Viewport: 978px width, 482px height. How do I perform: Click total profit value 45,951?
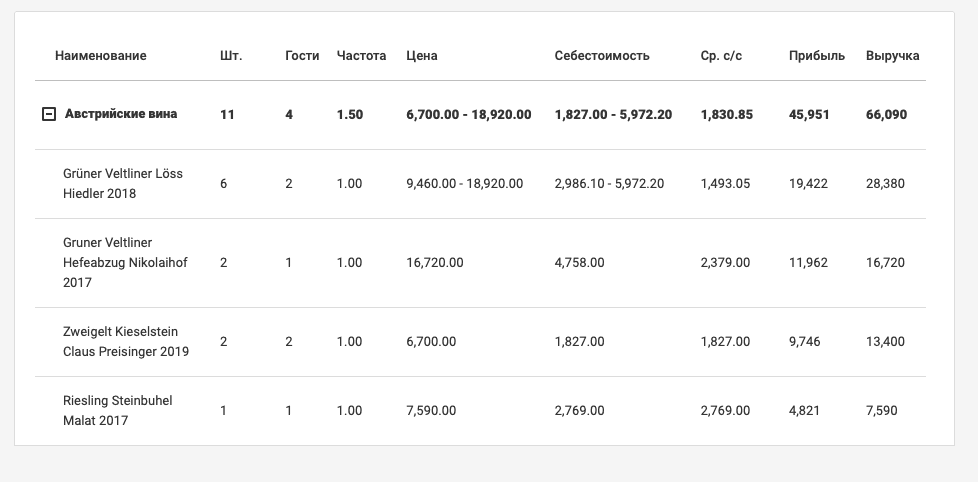click(x=809, y=115)
